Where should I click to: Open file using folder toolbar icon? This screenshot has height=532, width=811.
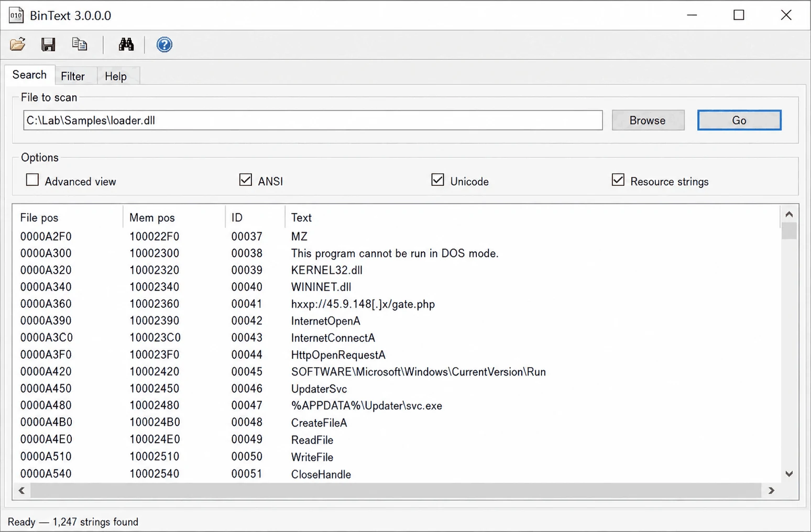[18, 45]
